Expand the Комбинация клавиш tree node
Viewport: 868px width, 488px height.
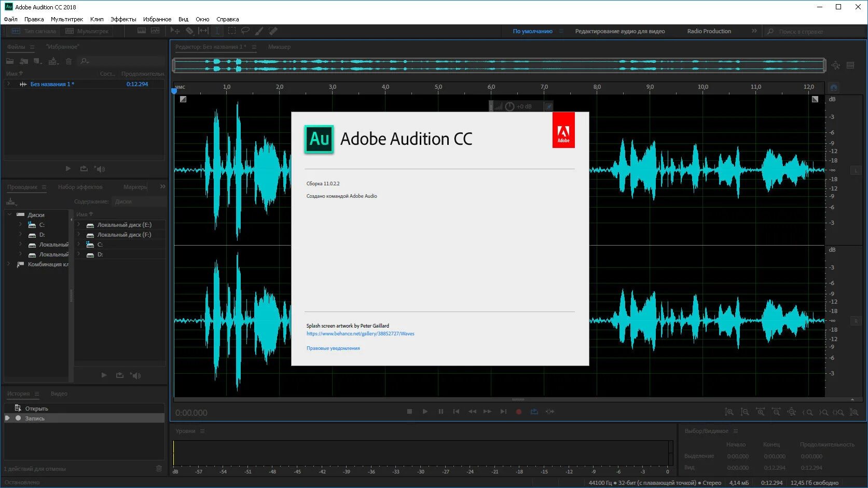pyautogui.click(x=9, y=264)
